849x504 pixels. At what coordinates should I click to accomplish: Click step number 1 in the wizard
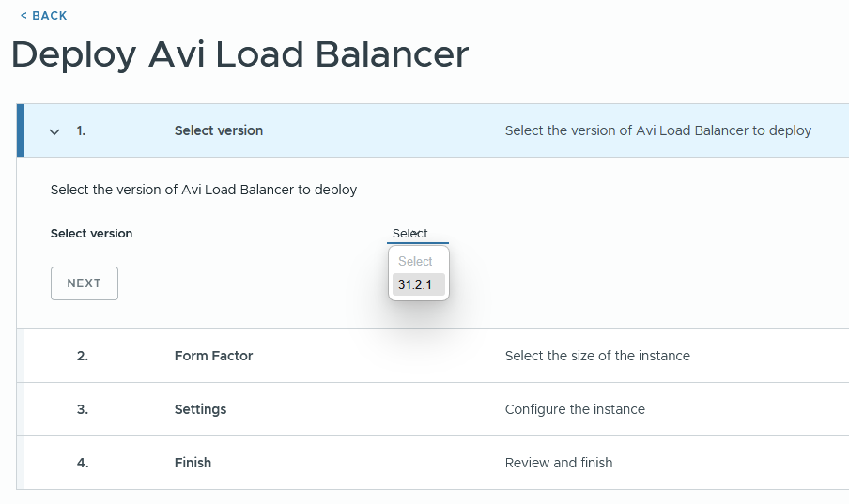[81, 130]
